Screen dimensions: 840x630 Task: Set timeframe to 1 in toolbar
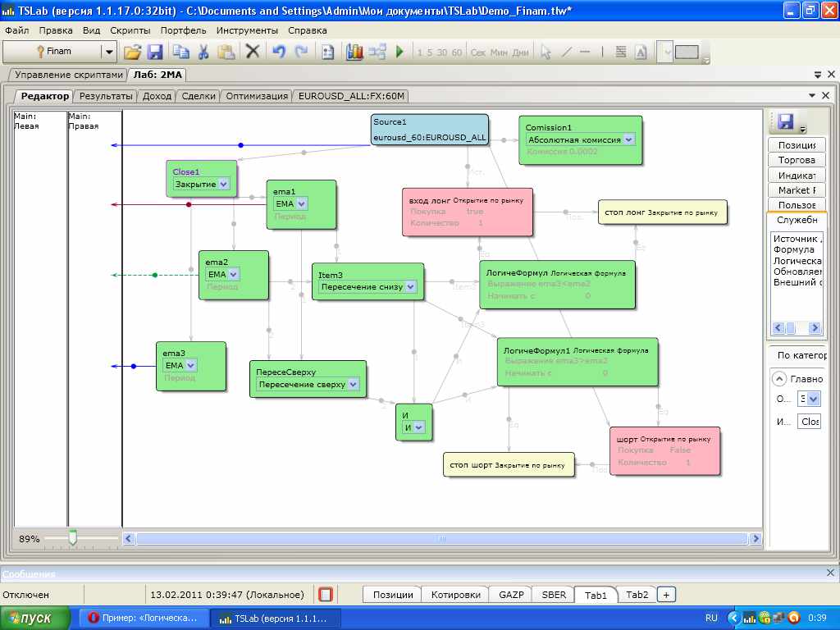tap(420, 52)
